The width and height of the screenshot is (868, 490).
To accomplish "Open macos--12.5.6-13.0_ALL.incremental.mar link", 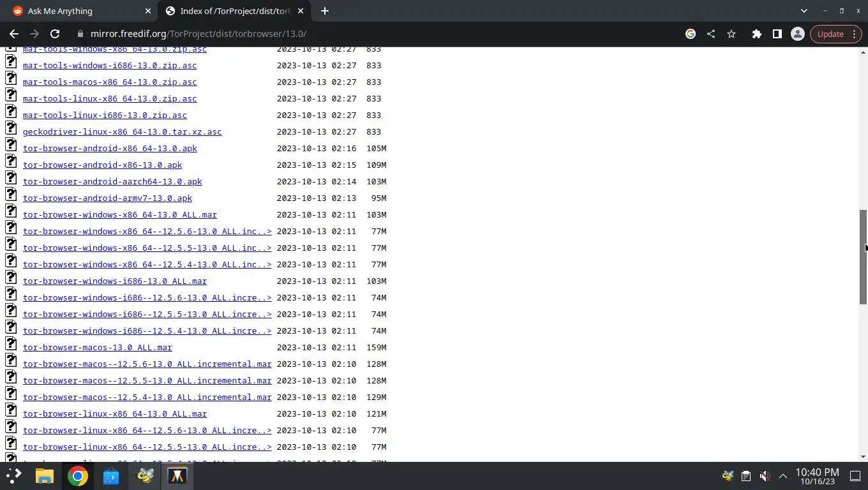I will 147,364.
